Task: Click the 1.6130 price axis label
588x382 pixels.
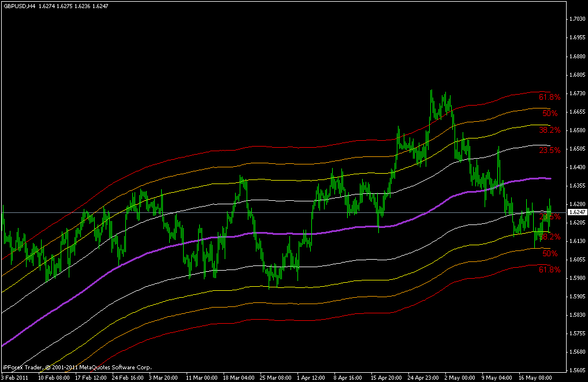Action: (x=577, y=241)
